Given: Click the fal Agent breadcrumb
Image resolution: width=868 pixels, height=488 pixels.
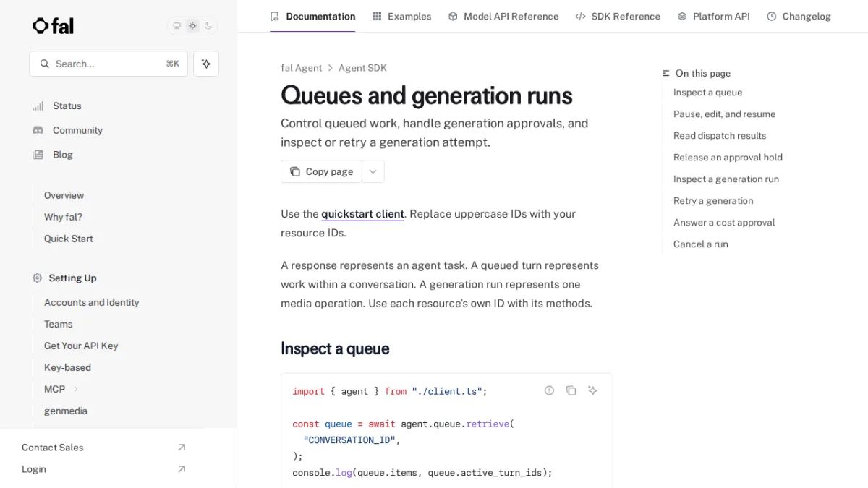Looking at the screenshot, I should click(302, 68).
